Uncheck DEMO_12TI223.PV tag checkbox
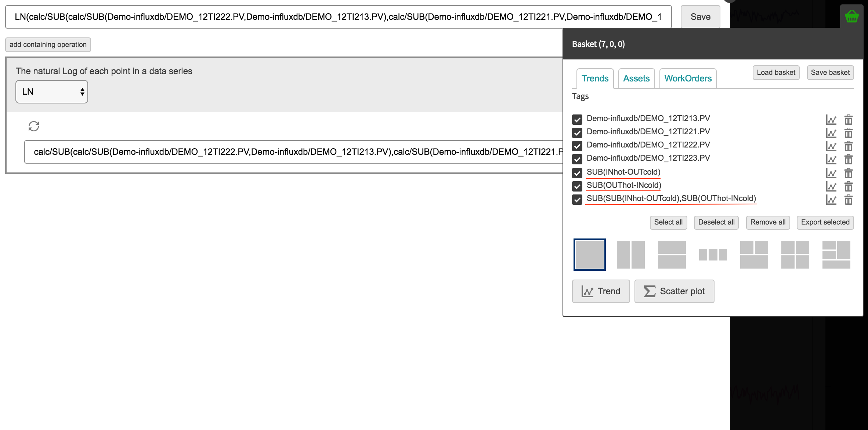 coord(577,159)
